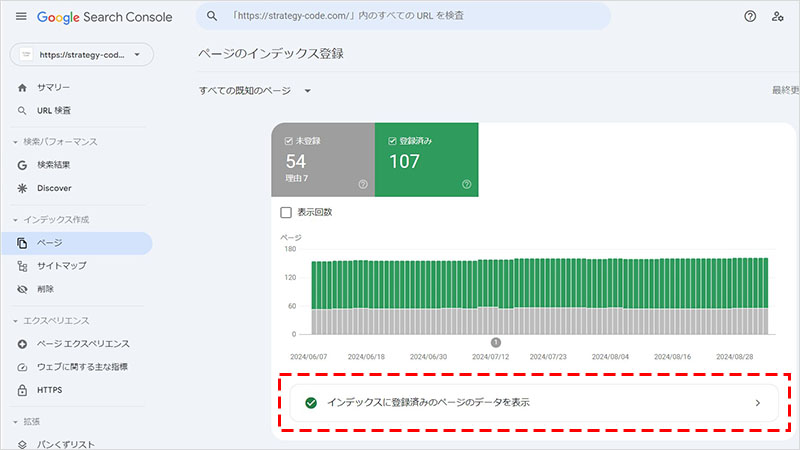Go to サイトマップ in sidebar
The width and height of the screenshot is (800, 450).
(x=61, y=266)
